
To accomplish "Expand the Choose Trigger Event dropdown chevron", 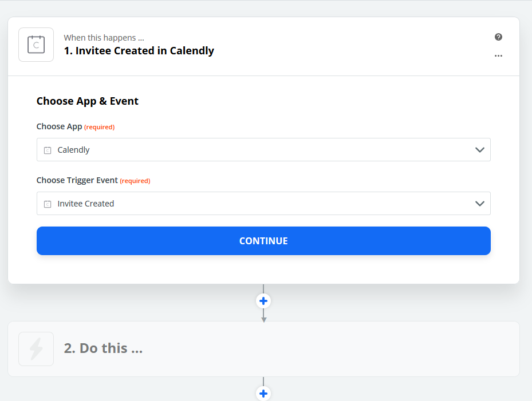I will pyautogui.click(x=479, y=204).
